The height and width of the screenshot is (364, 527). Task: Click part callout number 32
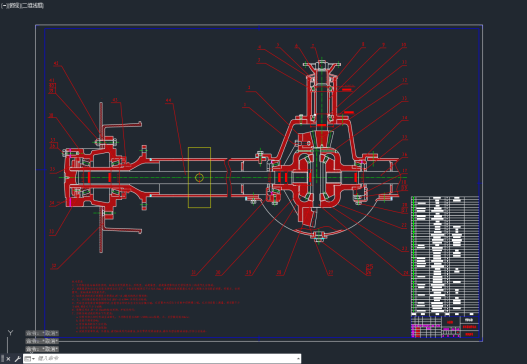(x=54, y=266)
